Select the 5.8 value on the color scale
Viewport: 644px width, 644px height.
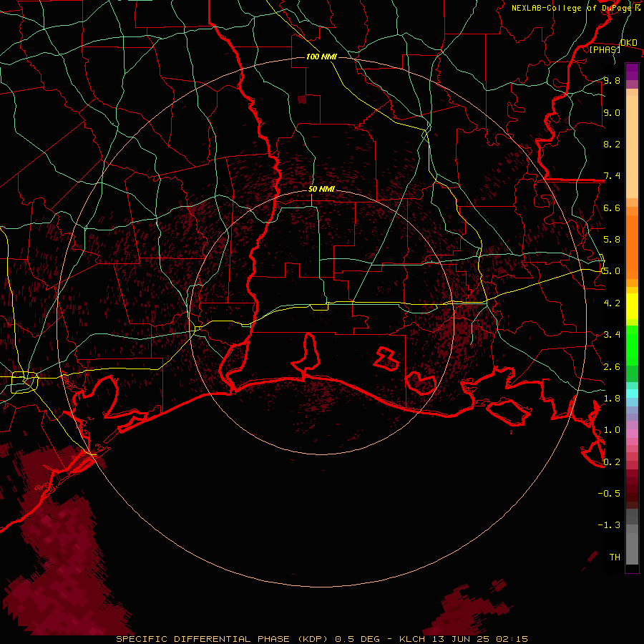pos(612,240)
